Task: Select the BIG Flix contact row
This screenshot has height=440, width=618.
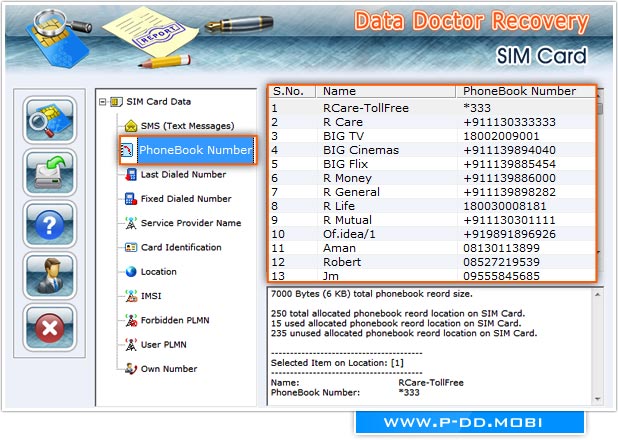Action: point(432,164)
